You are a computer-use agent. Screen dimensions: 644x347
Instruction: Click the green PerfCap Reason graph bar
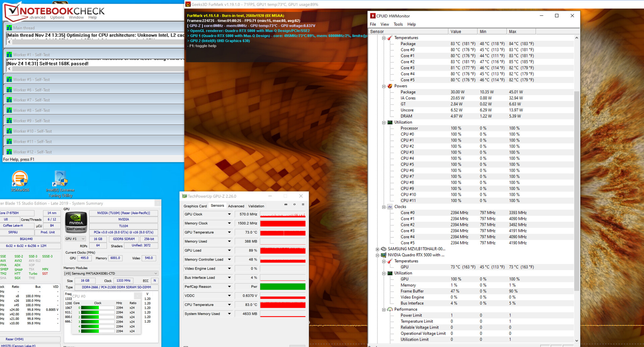283,287
